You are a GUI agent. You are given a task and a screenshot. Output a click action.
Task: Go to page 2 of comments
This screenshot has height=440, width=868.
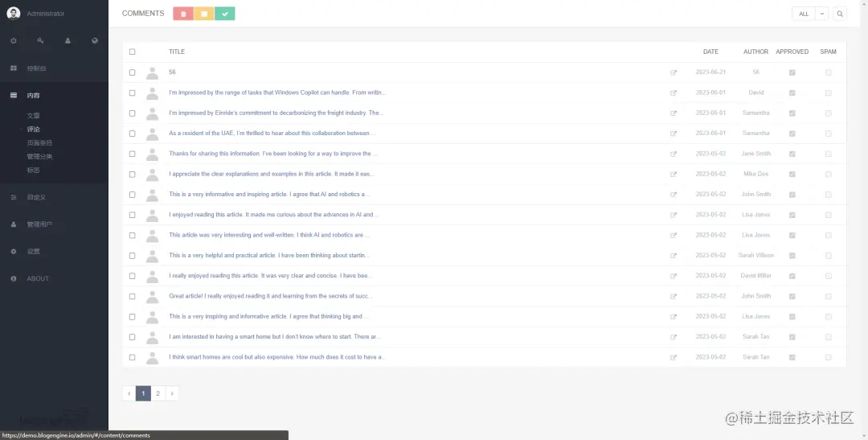[158, 393]
